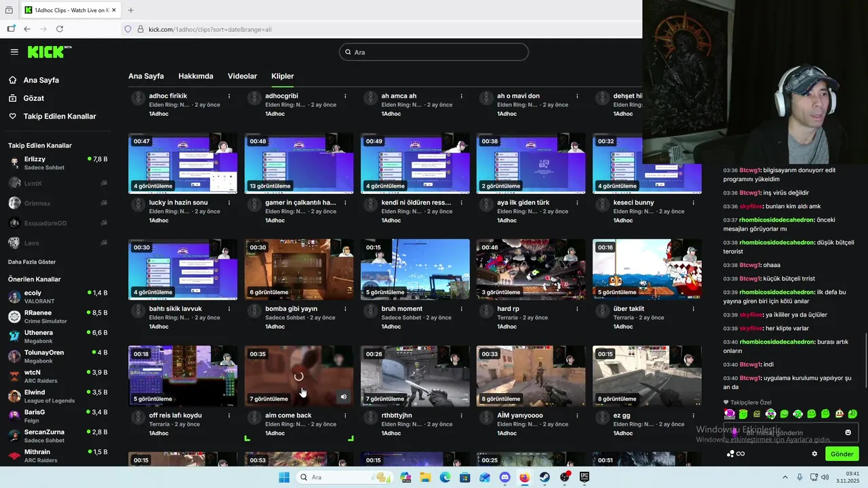Image resolution: width=868 pixels, height=488 pixels.
Task: Select the Klipler tab
Action: (x=283, y=76)
